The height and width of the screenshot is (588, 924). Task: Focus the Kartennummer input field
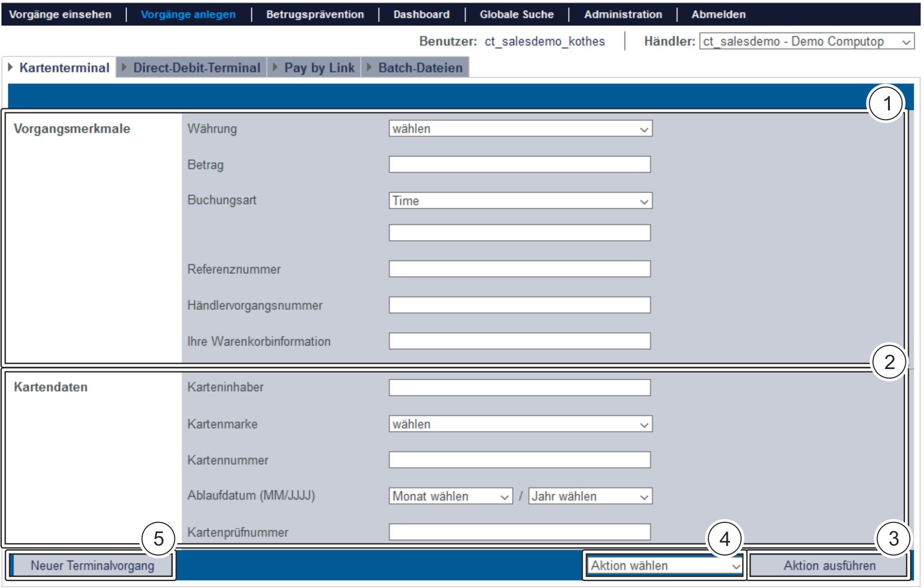pyautogui.click(x=519, y=460)
